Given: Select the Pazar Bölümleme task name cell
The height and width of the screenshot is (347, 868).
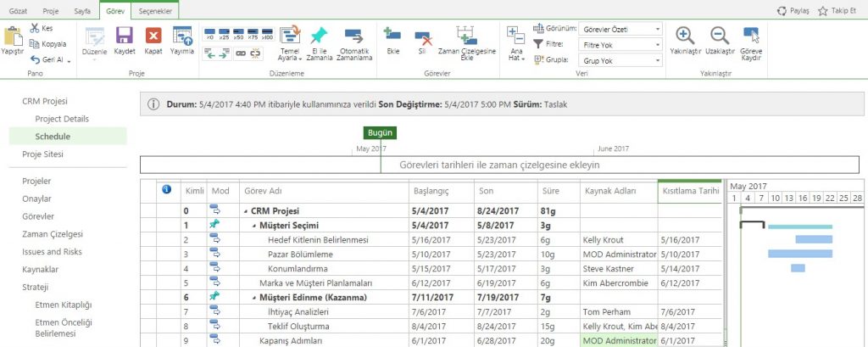Looking at the screenshot, I should click(x=324, y=255).
